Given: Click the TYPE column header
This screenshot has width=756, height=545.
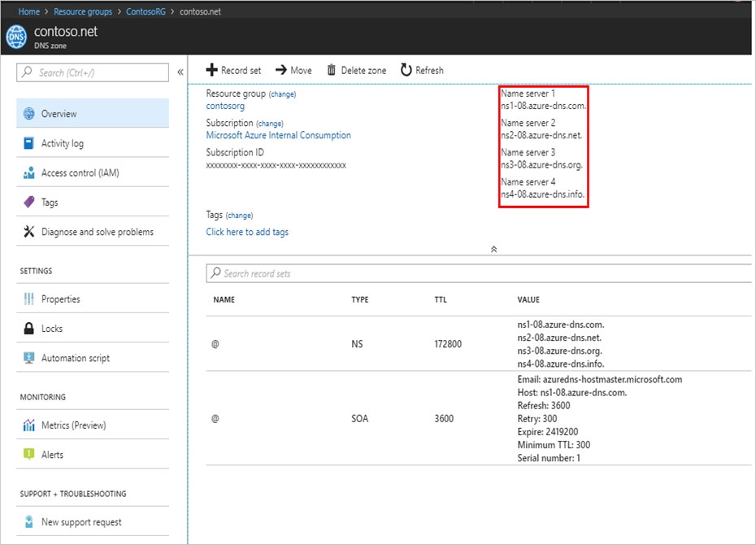Looking at the screenshot, I should point(359,299).
